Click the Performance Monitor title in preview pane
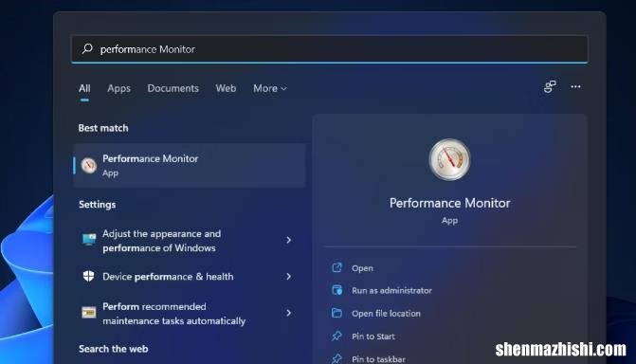This screenshot has height=364, width=636. [x=449, y=203]
